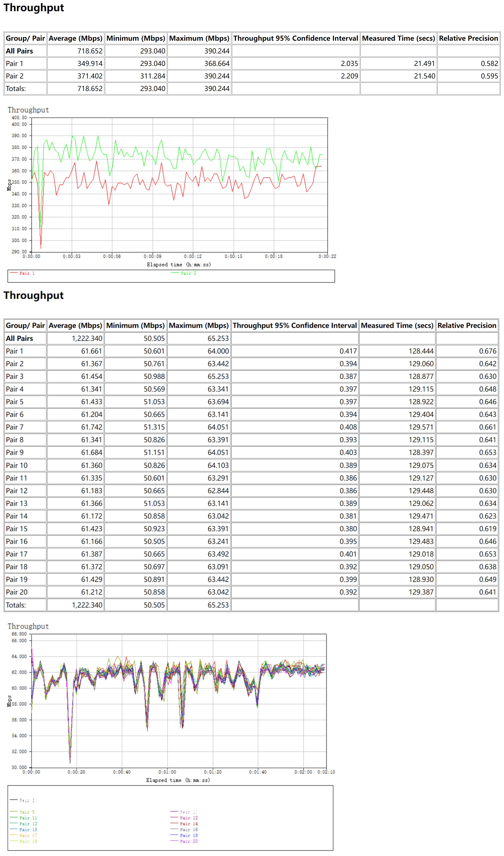Image resolution: width=504 pixels, height=856 pixels.
Task: Click the 0:01:20 time axis label
Action: point(213,772)
